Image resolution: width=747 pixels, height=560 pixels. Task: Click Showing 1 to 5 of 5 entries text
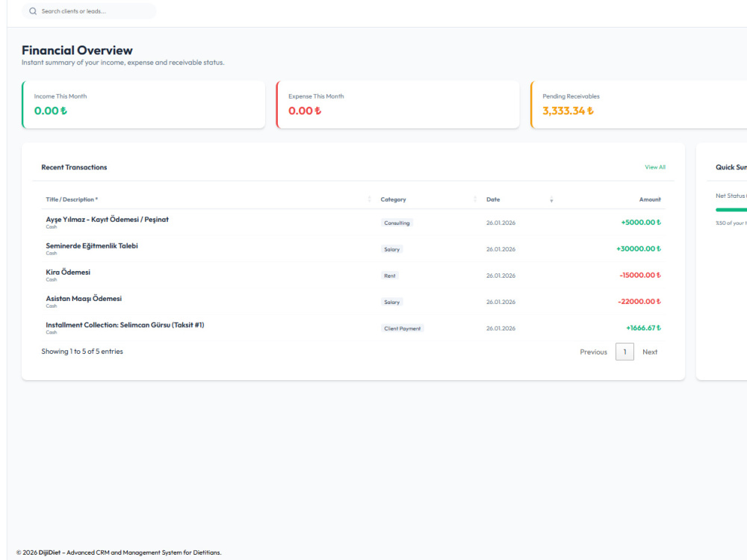click(x=82, y=352)
